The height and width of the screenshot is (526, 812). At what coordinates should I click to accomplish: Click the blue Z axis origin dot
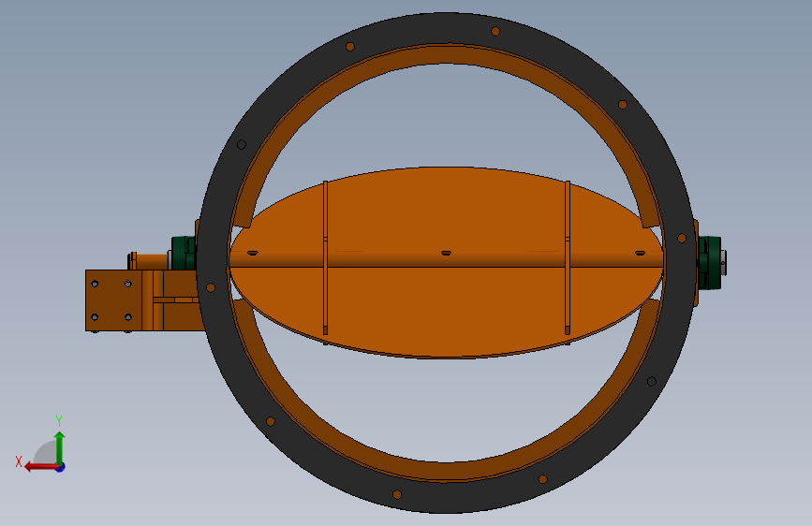(x=61, y=467)
